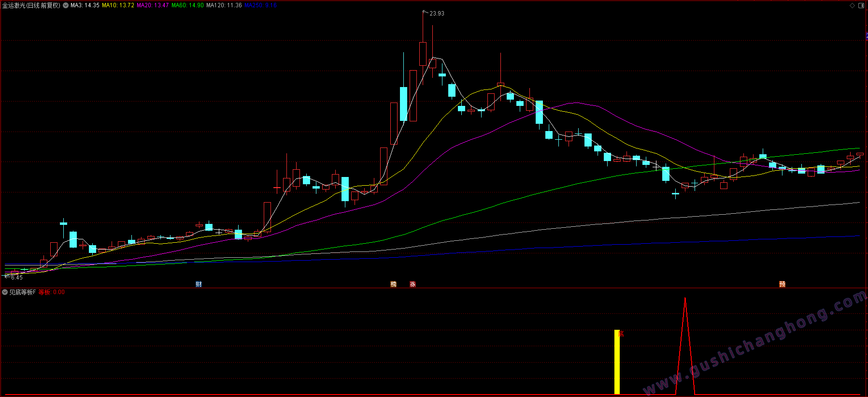Click the 财 marker below the chart
Screen dimensions: 868x397
tap(199, 284)
